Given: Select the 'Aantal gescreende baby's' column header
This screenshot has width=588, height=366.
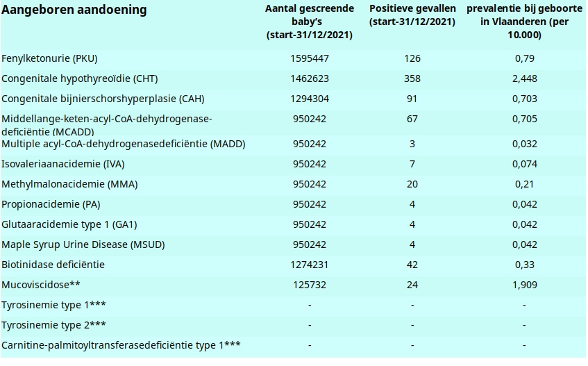Looking at the screenshot, I should point(310,22).
